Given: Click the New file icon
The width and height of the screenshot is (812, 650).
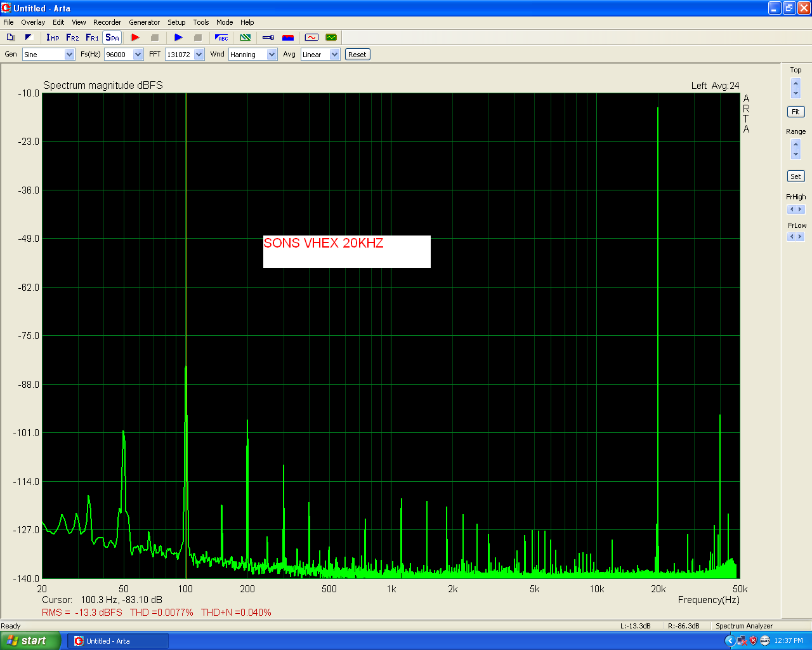Looking at the screenshot, I should (x=10, y=37).
